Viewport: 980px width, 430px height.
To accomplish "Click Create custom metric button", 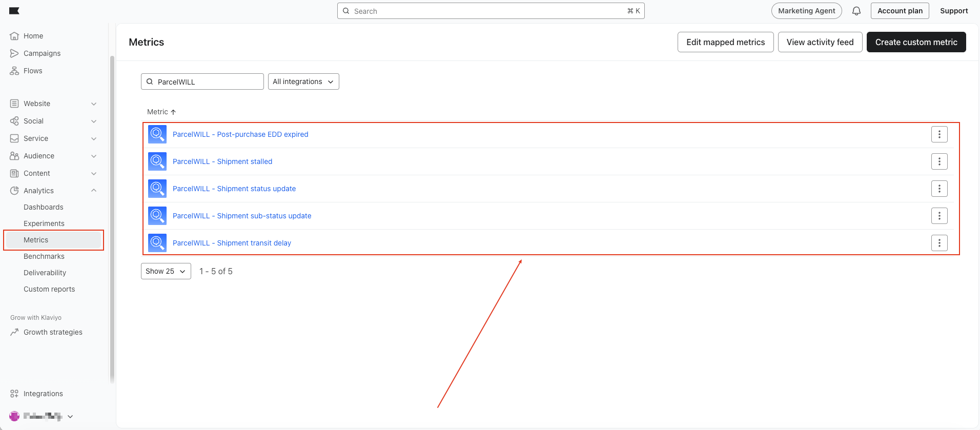I will coord(916,42).
